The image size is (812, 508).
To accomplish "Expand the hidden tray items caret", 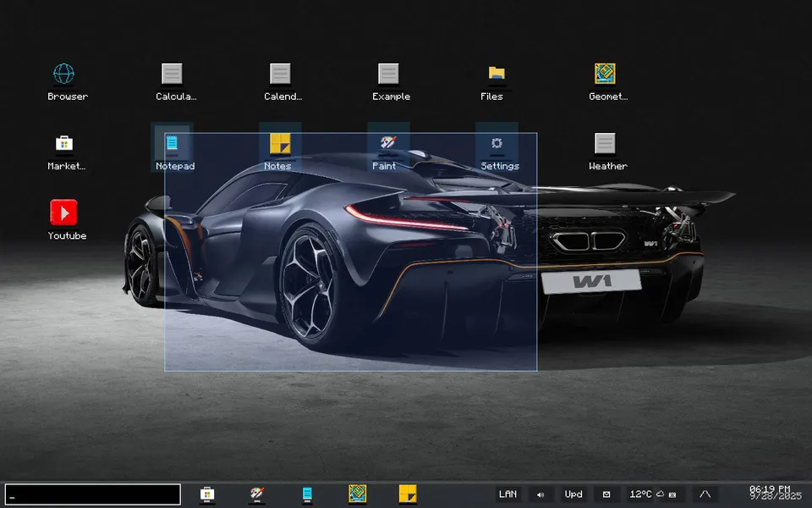I will click(x=705, y=494).
